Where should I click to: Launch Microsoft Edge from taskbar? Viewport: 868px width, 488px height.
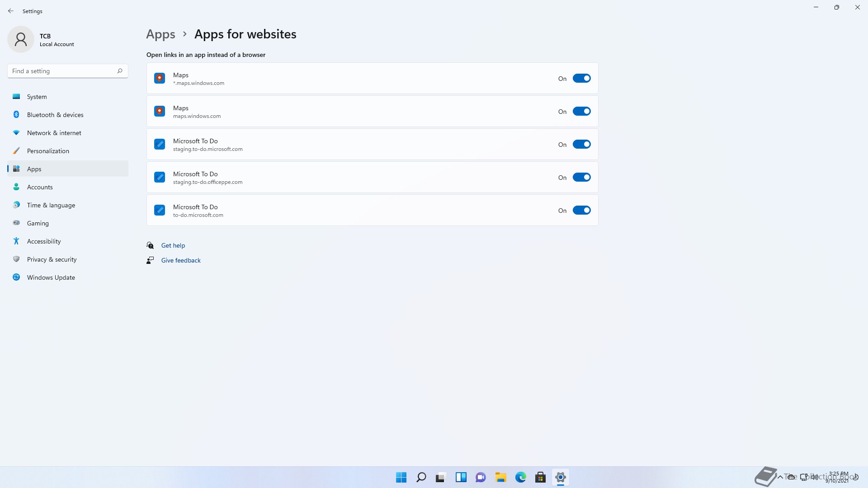tap(520, 477)
